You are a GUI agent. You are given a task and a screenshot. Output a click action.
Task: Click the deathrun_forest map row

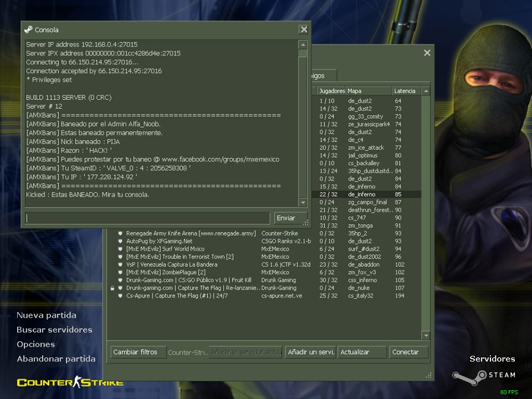point(366,210)
